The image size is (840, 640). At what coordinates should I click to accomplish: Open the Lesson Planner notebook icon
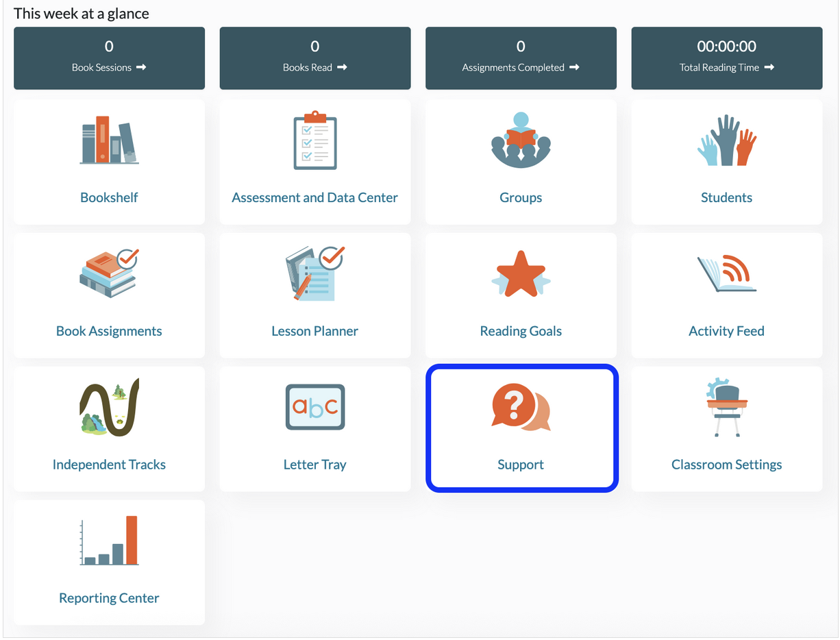click(315, 273)
